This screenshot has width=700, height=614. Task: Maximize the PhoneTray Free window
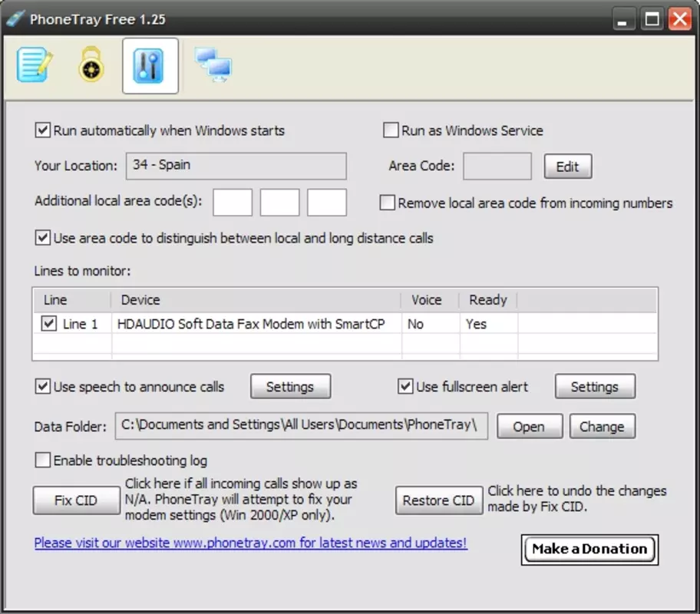(652, 19)
